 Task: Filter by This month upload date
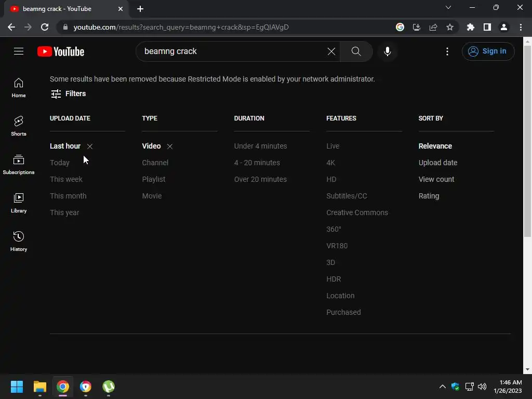click(x=68, y=196)
